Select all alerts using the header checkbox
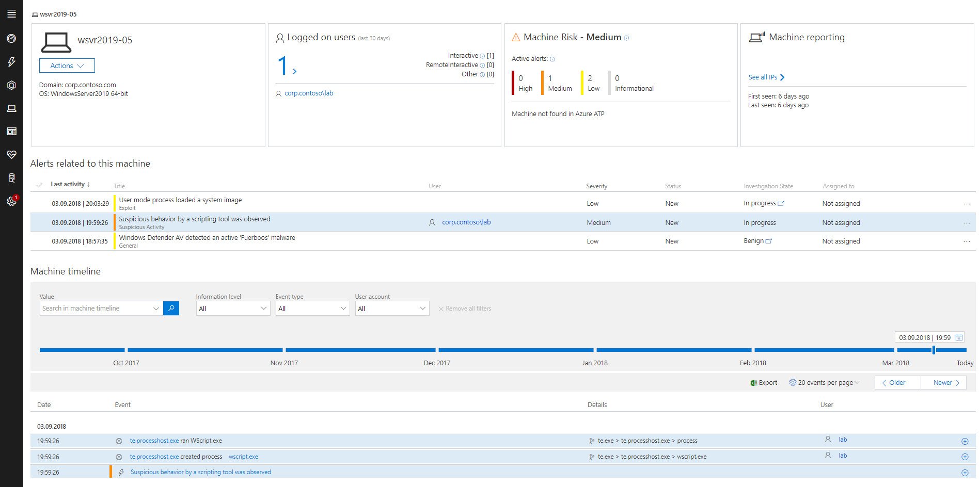Viewport: 980px width, 487px height. pyautogui.click(x=40, y=185)
